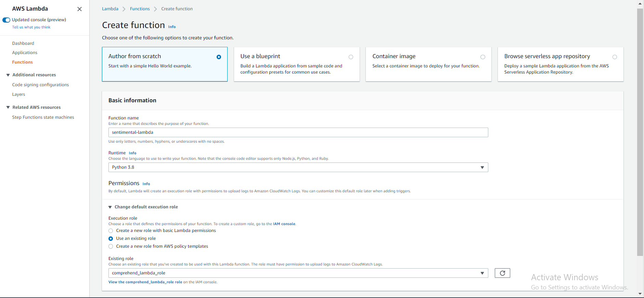Open Code signing configurations
The height and width of the screenshot is (298, 644).
pos(40,85)
